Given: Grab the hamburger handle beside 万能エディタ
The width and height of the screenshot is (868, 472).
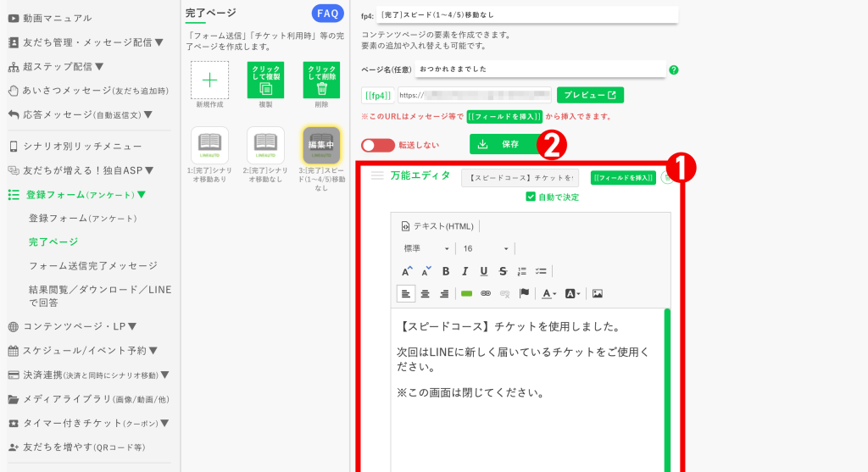Looking at the screenshot, I should coord(377,175).
